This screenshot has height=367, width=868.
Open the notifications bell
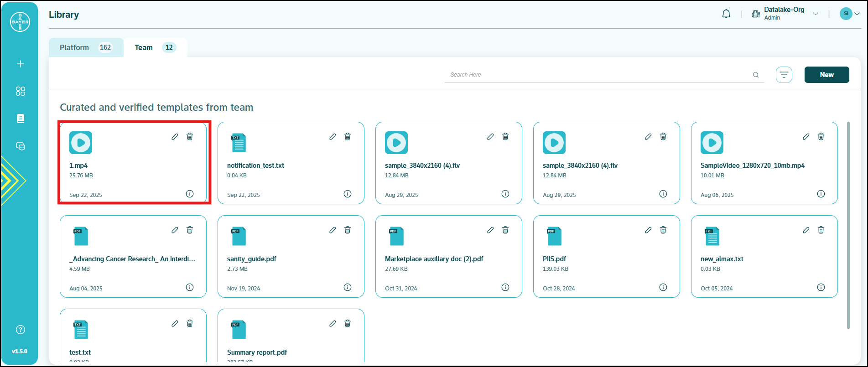726,14
